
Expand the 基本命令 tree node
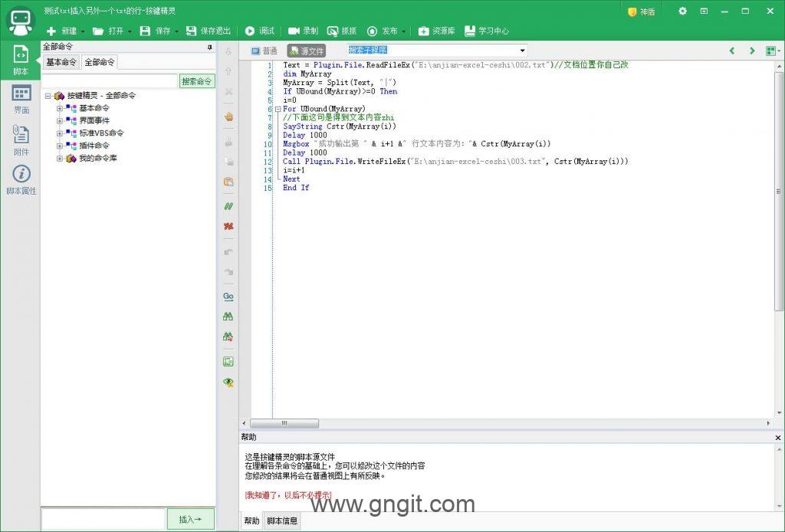coord(60,108)
